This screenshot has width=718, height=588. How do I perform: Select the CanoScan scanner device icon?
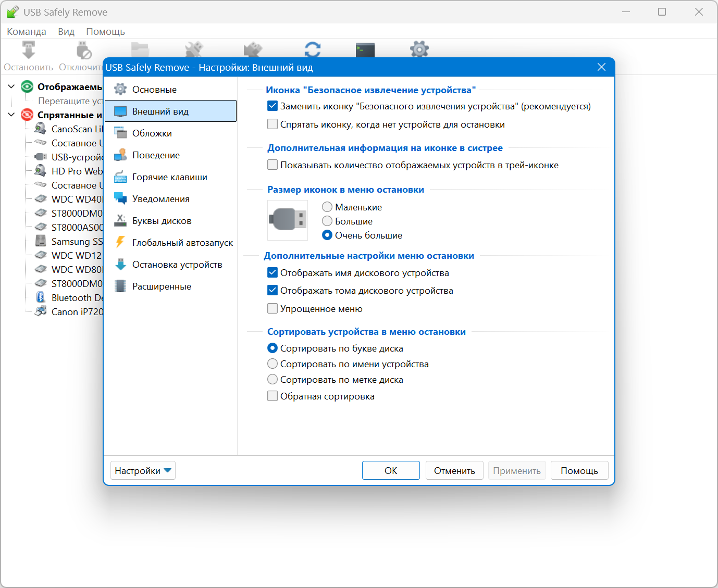click(x=41, y=129)
